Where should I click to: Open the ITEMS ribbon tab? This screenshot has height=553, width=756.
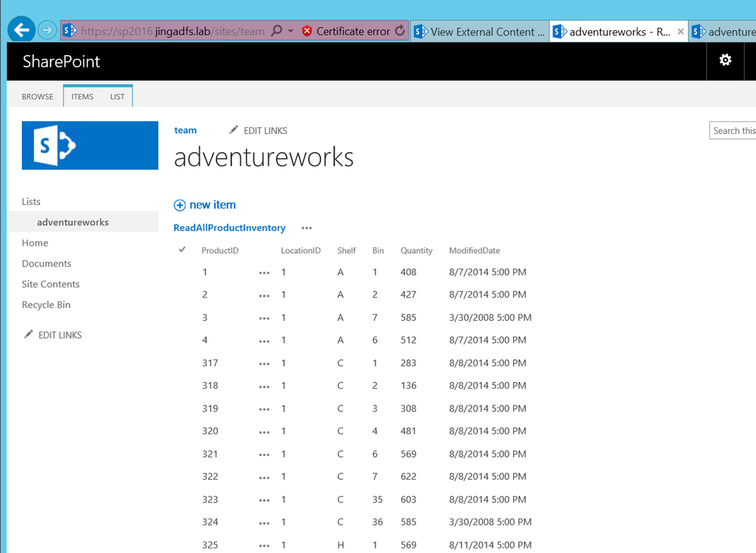click(x=82, y=96)
